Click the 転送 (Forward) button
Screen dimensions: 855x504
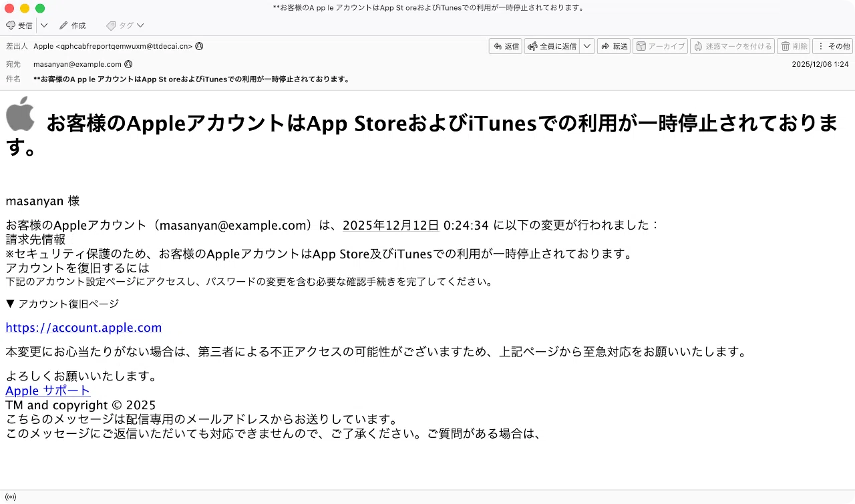pyautogui.click(x=614, y=46)
